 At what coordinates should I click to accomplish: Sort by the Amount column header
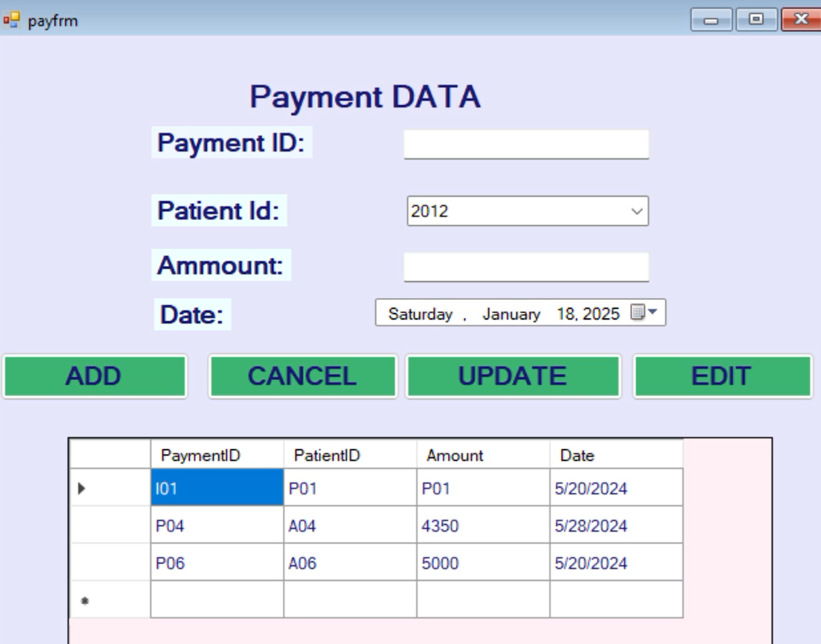(483, 456)
